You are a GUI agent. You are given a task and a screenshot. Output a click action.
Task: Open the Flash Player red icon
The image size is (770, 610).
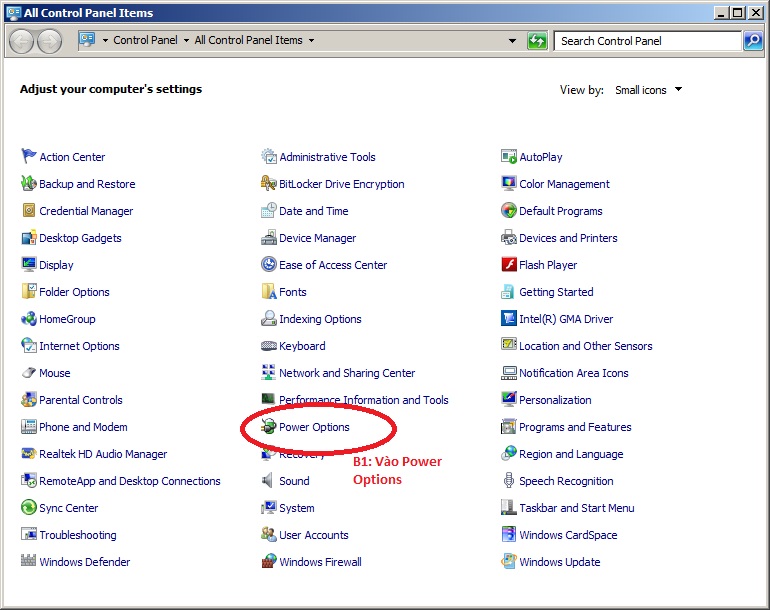tap(509, 264)
